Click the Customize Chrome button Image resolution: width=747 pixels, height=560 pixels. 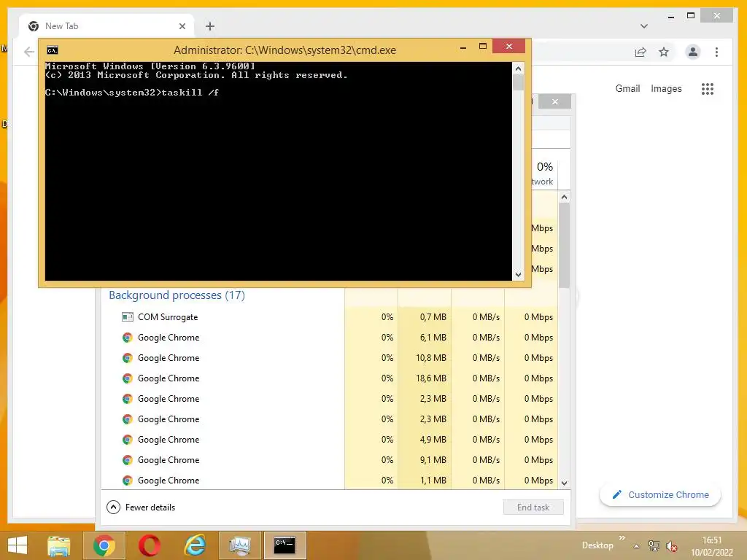pyautogui.click(x=660, y=495)
